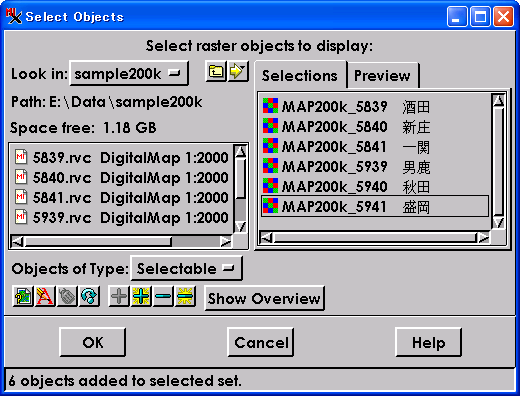Screen dimensions: 520x396
Task: Open the Objects of Type Selectable dropdown
Action: [186, 268]
